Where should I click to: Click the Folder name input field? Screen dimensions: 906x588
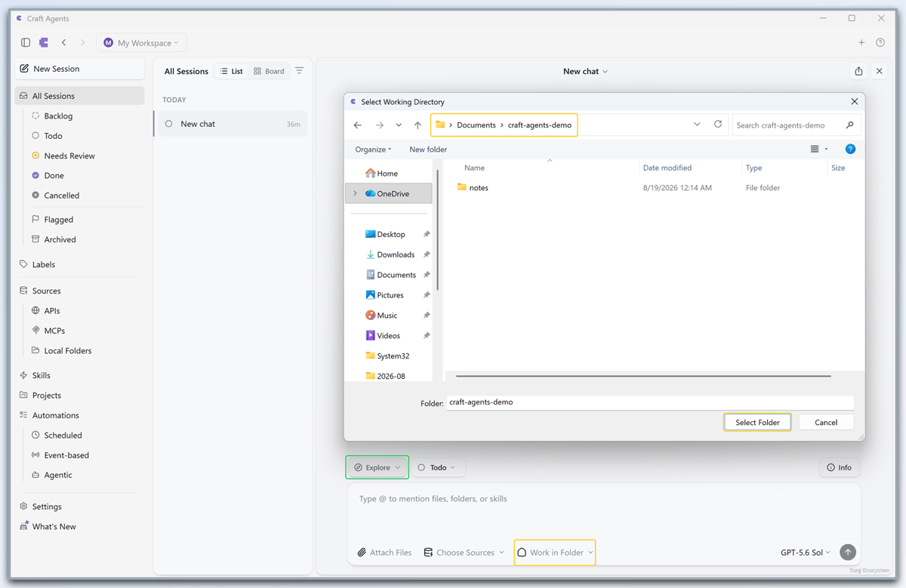[x=650, y=402]
